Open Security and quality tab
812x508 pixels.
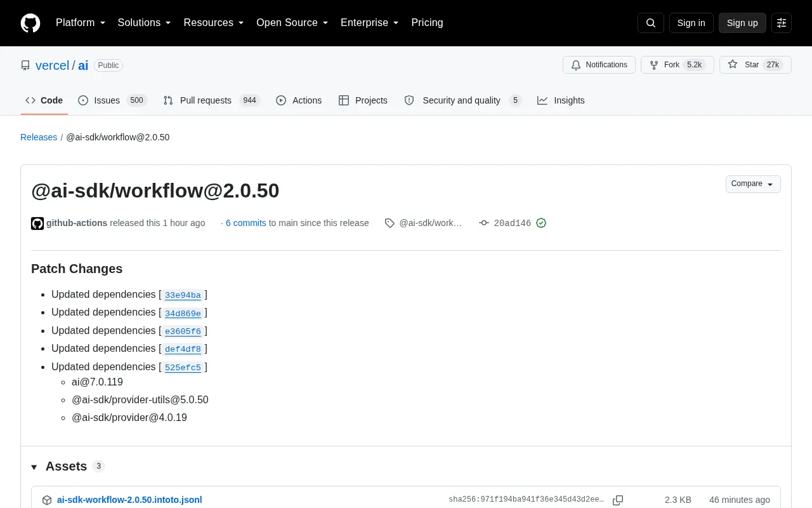click(x=462, y=100)
